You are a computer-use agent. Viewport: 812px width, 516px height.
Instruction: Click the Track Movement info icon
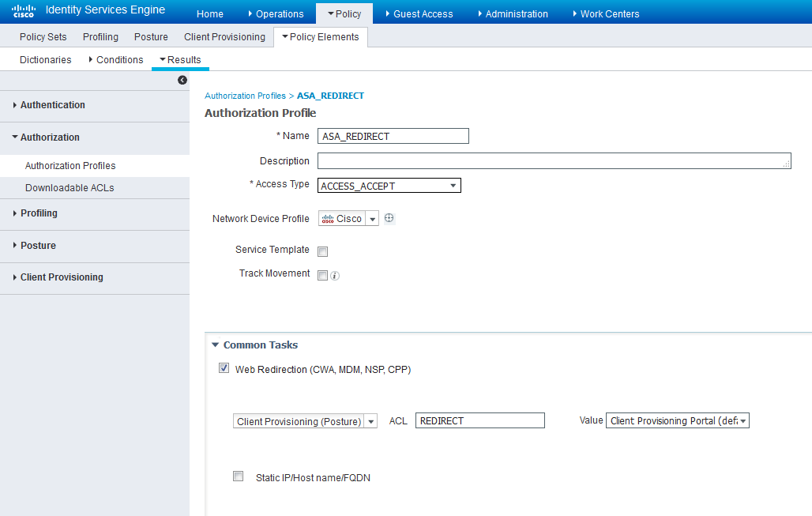pyautogui.click(x=335, y=276)
